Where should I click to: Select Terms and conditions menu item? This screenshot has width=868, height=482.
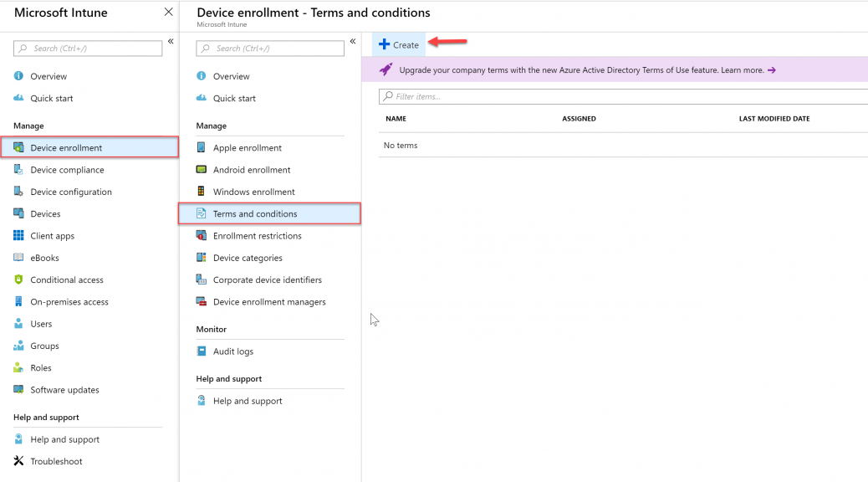[269, 213]
